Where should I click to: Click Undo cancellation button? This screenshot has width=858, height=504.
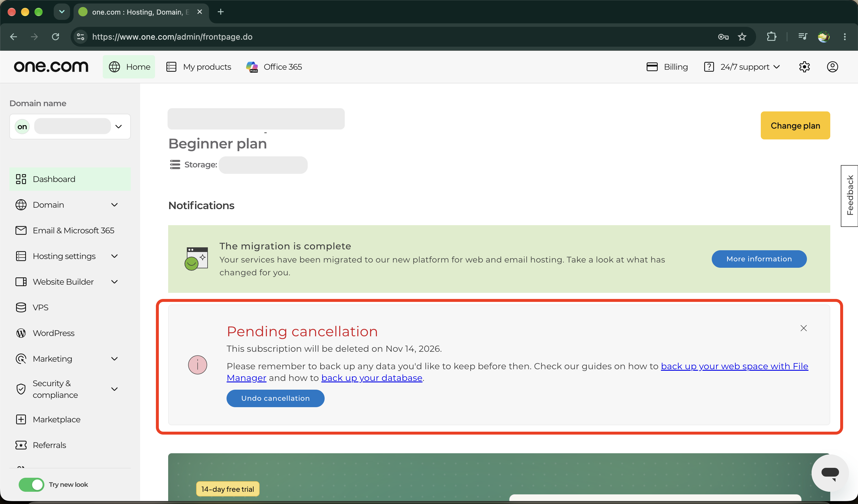(x=276, y=398)
